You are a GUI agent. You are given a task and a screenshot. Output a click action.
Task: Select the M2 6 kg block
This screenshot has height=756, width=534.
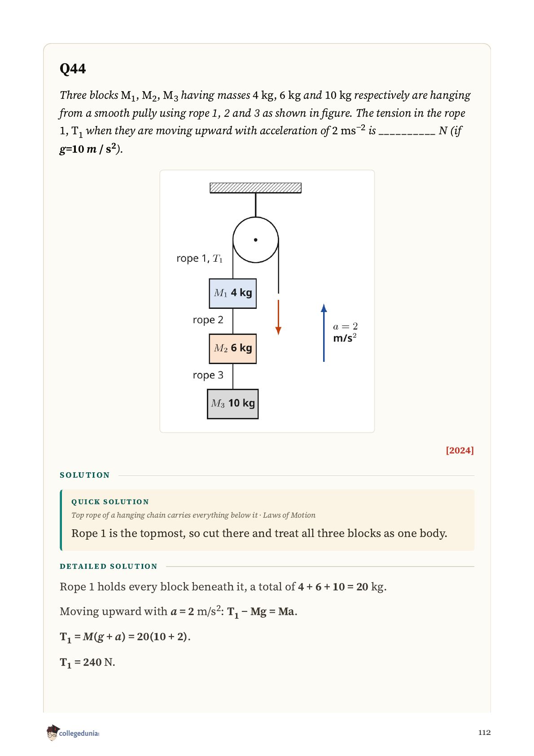pos(233,348)
